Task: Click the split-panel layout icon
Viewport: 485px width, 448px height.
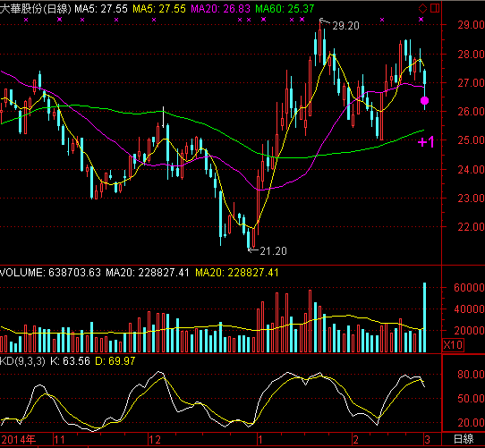Action: click(x=435, y=8)
